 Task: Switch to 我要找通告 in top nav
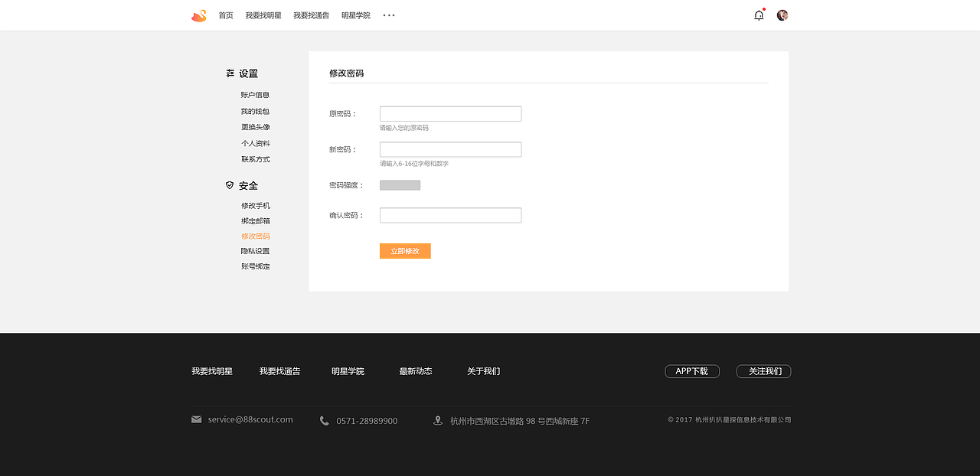311,15
